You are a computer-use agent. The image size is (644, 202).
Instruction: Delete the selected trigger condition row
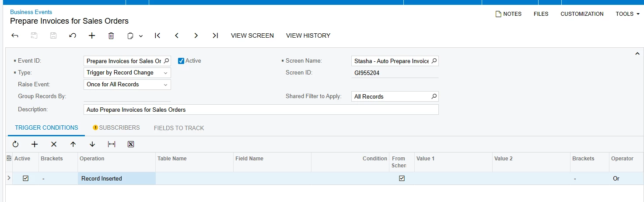pyautogui.click(x=54, y=144)
